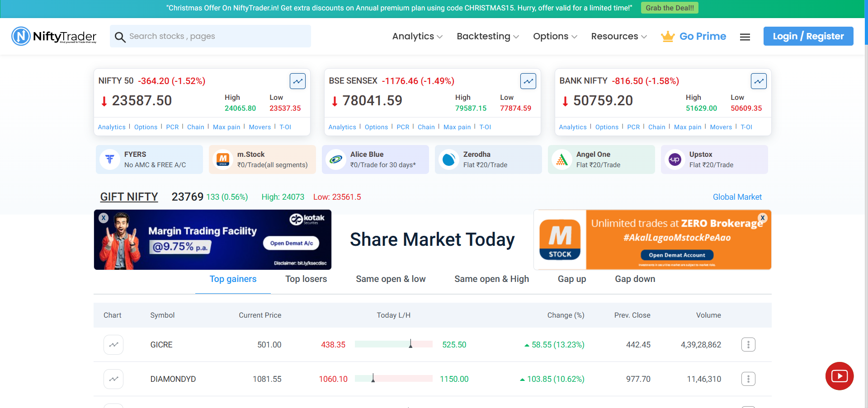
Task: Click the Upstox broker logo
Action: [x=675, y=159]
